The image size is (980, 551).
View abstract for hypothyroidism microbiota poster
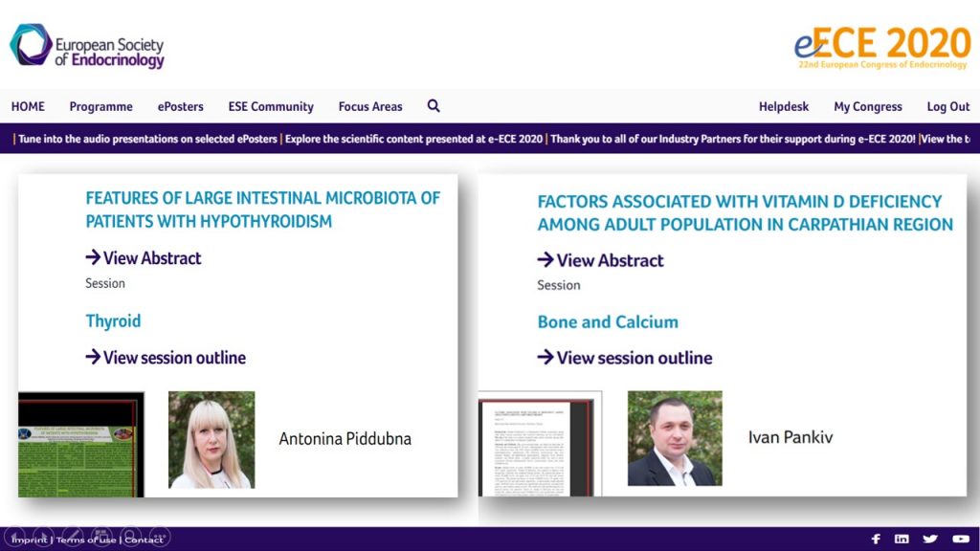[x=144, y=257]
